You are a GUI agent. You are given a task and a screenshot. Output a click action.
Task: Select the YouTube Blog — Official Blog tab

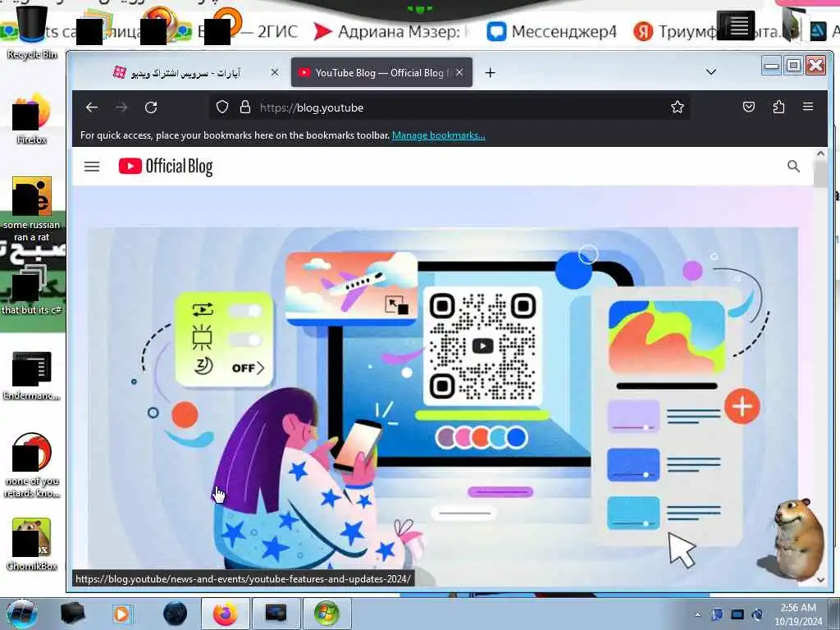(381, 72)
